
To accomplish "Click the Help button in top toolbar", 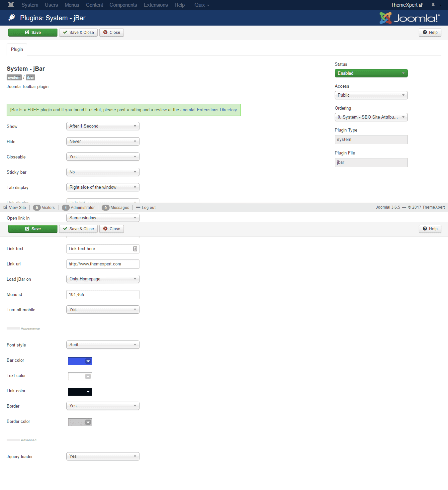I will [430, 33].
